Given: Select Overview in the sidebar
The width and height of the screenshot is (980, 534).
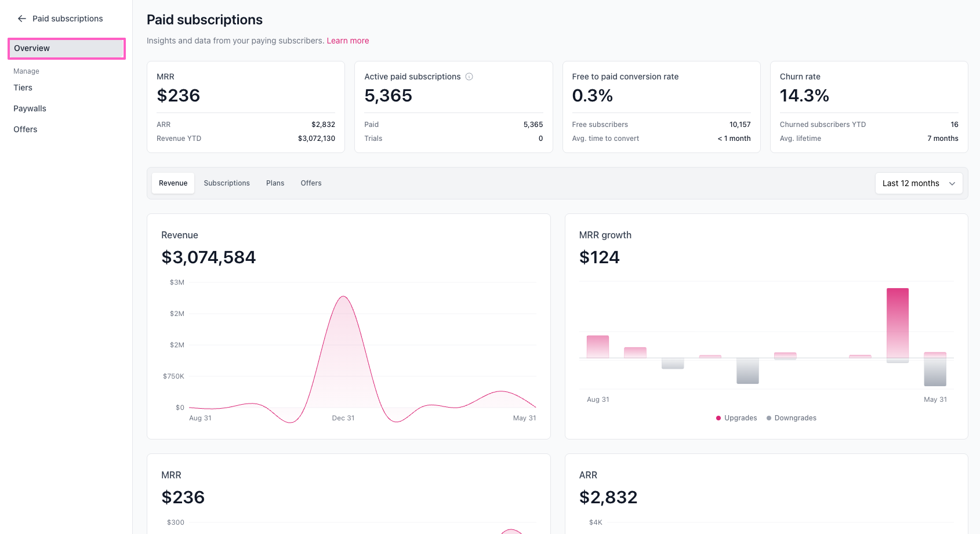Looking at the screenshot, I should click(x=67, y=48).
